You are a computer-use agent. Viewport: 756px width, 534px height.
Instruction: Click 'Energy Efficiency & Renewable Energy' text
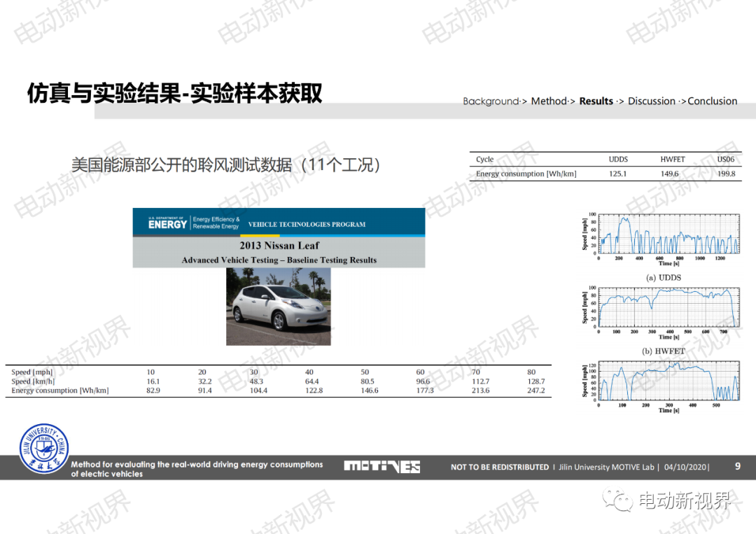tap(216, 223)
